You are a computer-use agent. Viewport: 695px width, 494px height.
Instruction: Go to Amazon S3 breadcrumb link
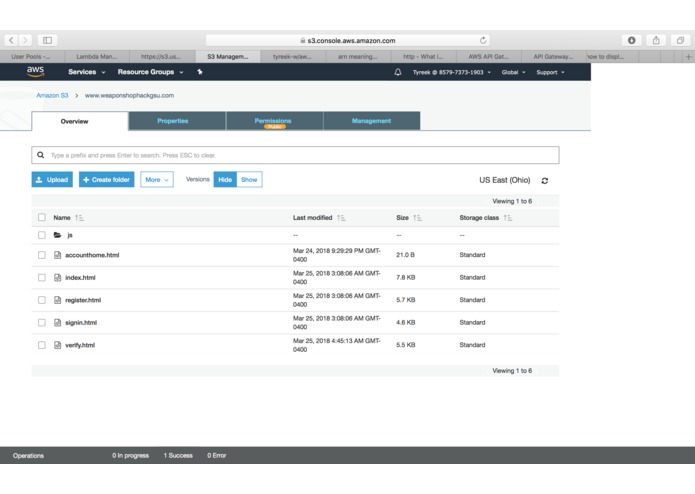(52, 95)
